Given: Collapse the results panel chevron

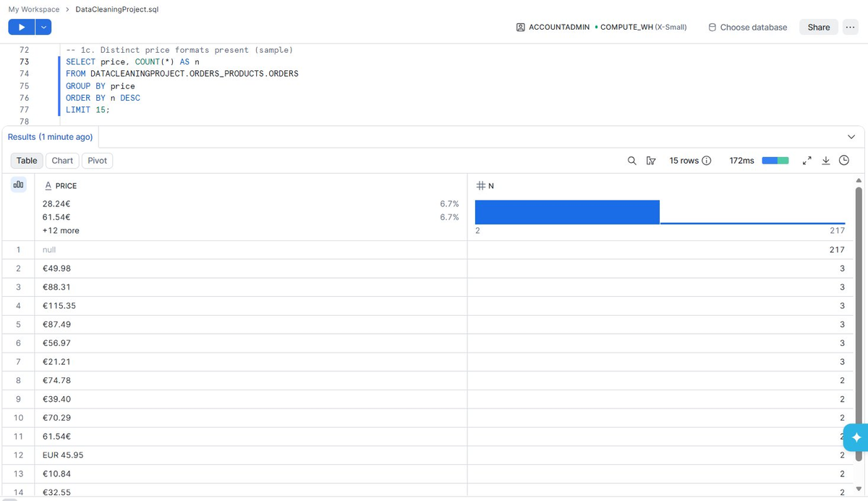Looking at the screenshot, I should click(x=851, y=137).
